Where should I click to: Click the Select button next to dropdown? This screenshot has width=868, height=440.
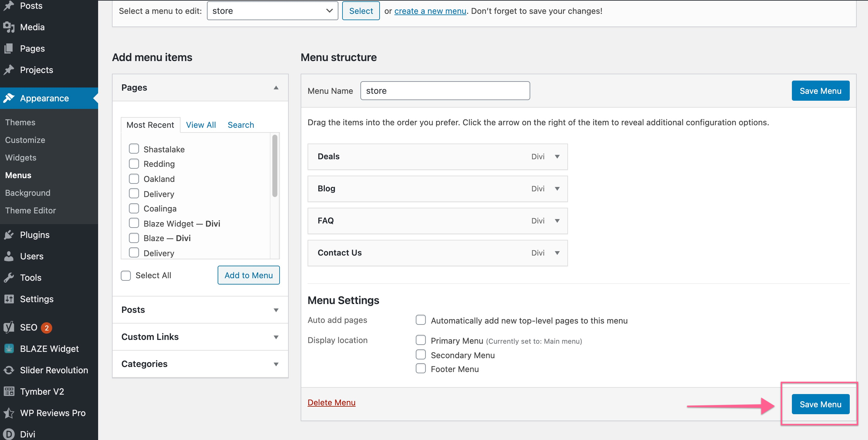tap(361, 11)
